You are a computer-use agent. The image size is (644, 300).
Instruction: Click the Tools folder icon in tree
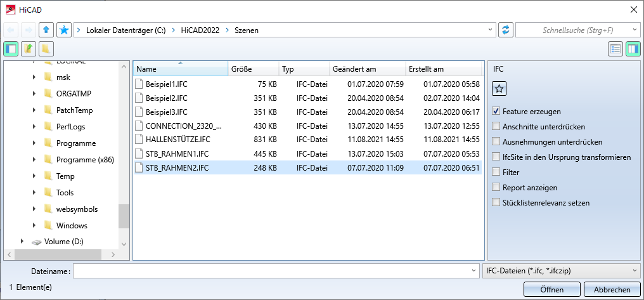click(x=48, y=192)
